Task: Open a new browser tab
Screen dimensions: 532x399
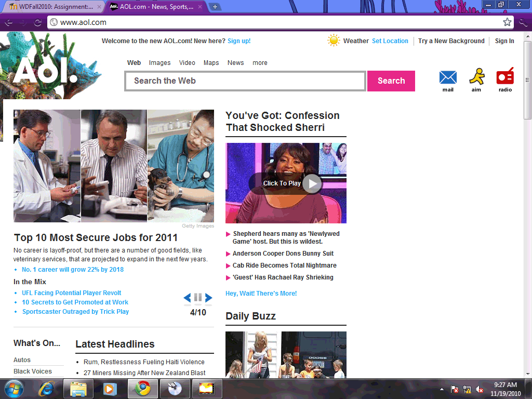Action: coord(215,7)
